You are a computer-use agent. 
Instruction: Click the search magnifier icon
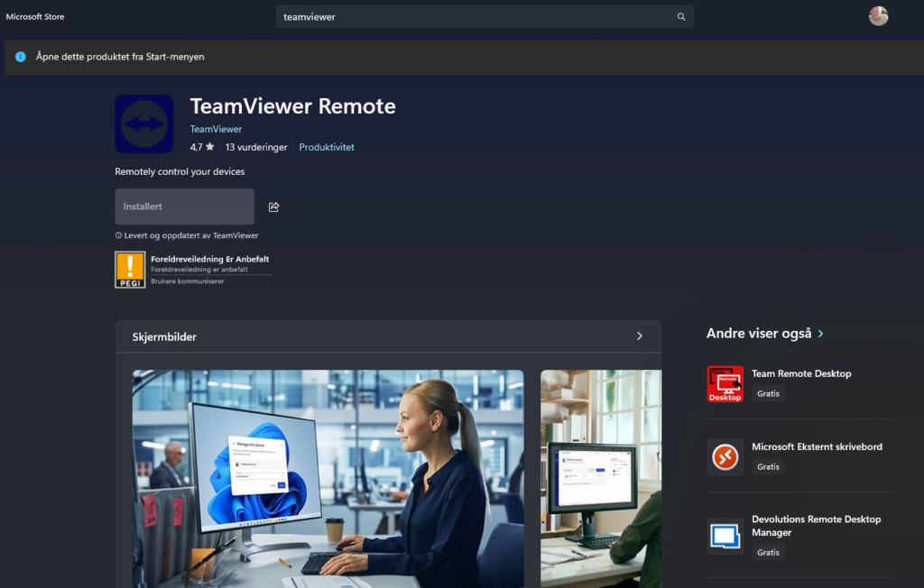tap(681, 16)
